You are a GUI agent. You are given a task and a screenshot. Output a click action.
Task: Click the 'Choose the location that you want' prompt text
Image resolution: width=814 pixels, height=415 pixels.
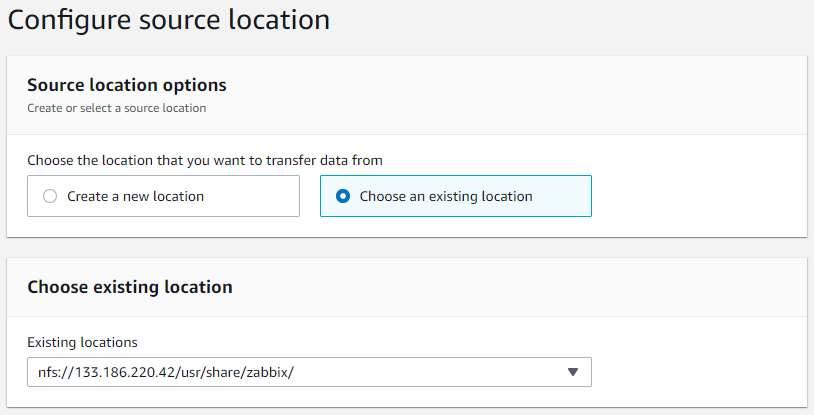coord(205,160)
